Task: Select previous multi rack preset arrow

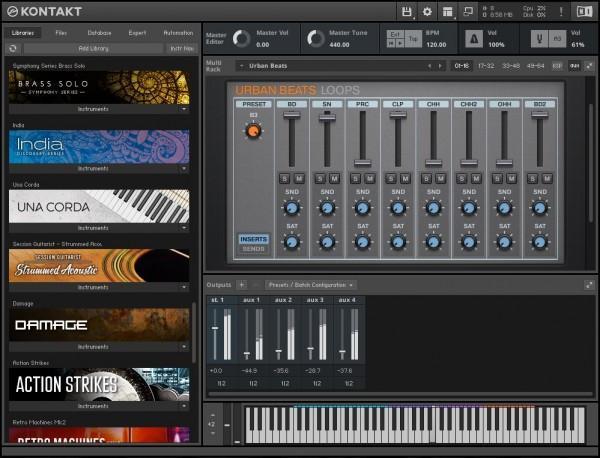Action: coord(429,66)
